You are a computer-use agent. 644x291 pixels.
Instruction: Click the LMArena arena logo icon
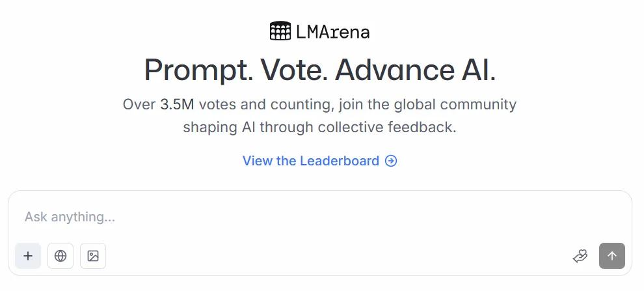click(280, 31)
